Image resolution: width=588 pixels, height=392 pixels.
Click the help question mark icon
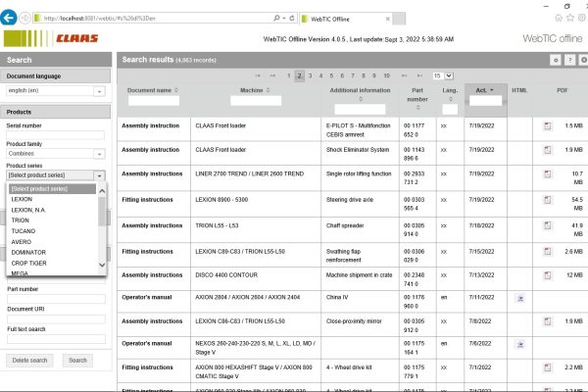pos(568,60)
